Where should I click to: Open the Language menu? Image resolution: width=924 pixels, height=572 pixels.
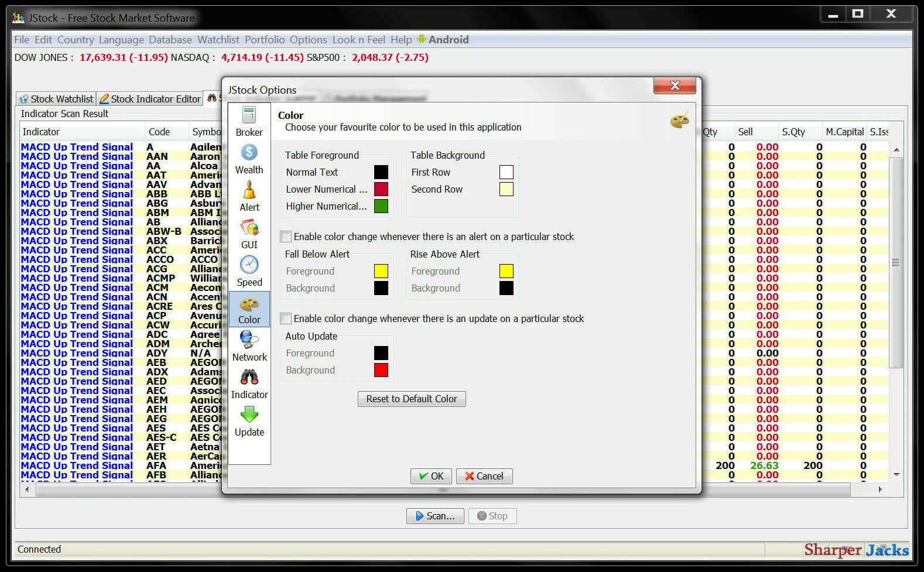click(121, 40)
